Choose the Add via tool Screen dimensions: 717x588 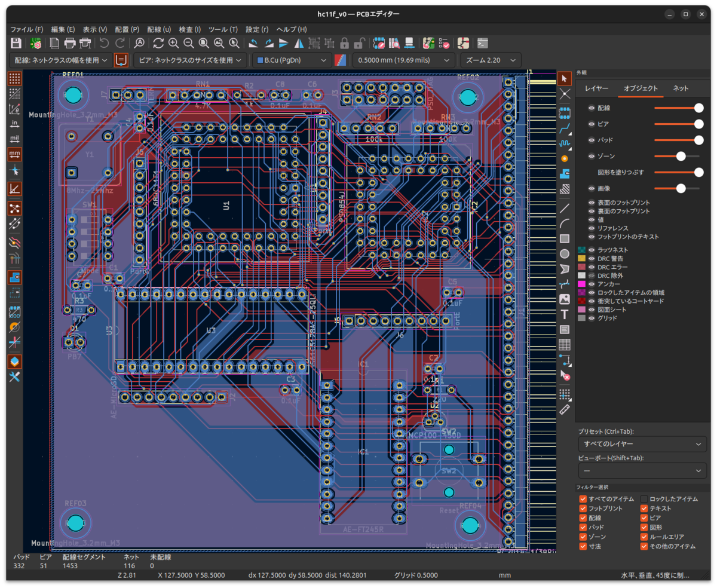565,158
